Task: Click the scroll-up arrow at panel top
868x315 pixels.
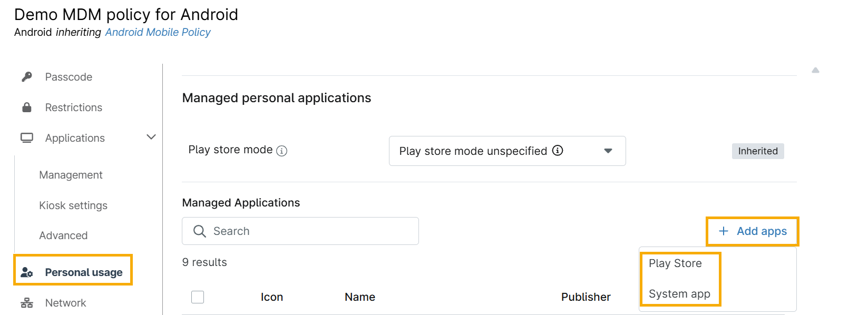Action: (x=815, y=70)
